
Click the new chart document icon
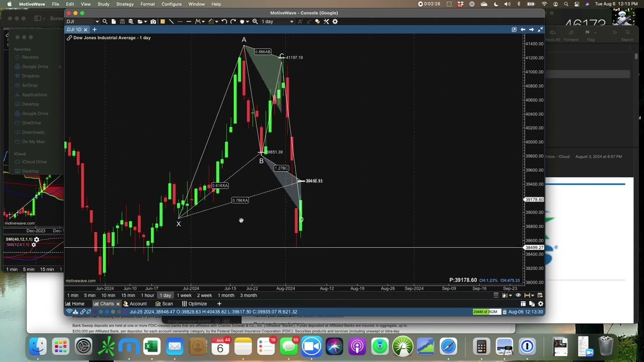point(113,22)
